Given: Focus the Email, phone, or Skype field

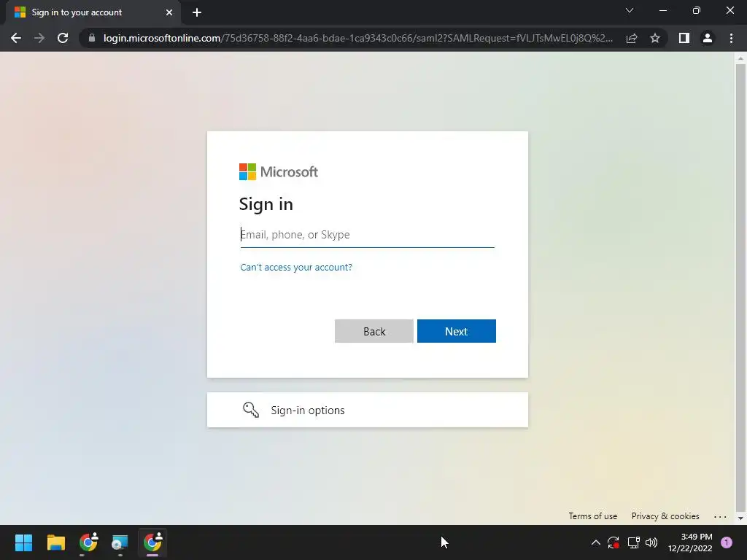Looking at the screenshot, I should point(368,235).
